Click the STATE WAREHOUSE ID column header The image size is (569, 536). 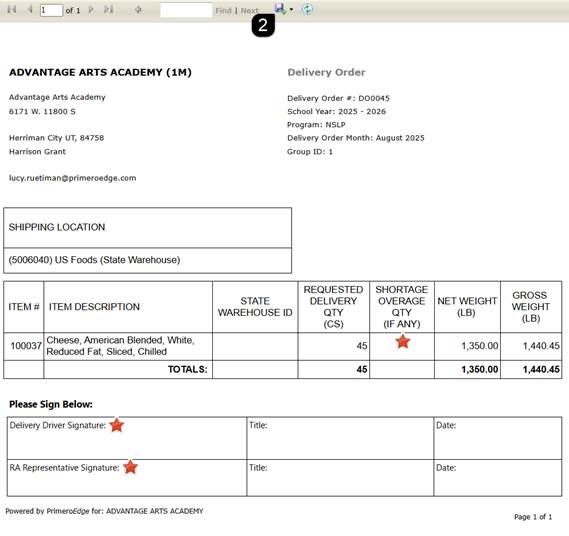pyautogui.click(x=255, y=307)
